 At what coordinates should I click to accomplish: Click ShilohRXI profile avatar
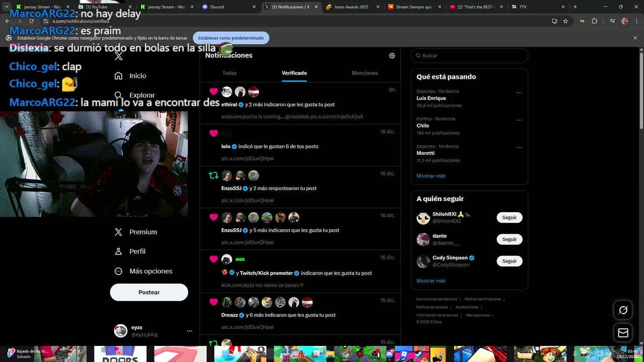pos(423,218)
